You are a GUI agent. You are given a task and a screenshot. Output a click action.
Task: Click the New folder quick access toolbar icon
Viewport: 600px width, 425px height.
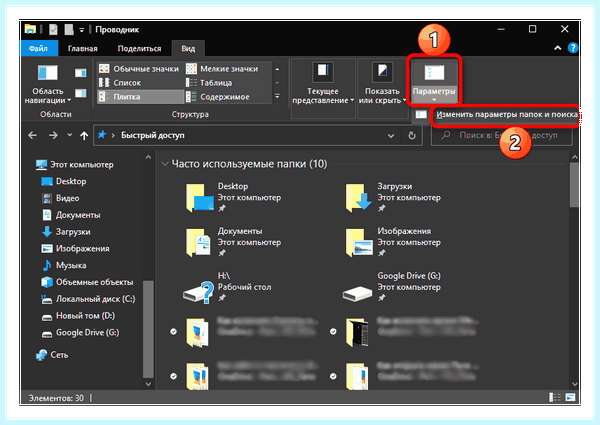pos(69,29)
